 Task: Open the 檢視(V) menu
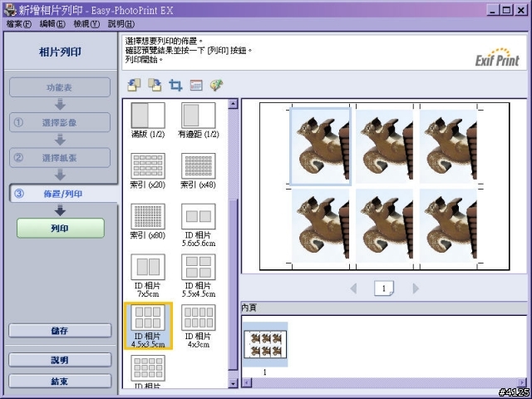(86, 24)
